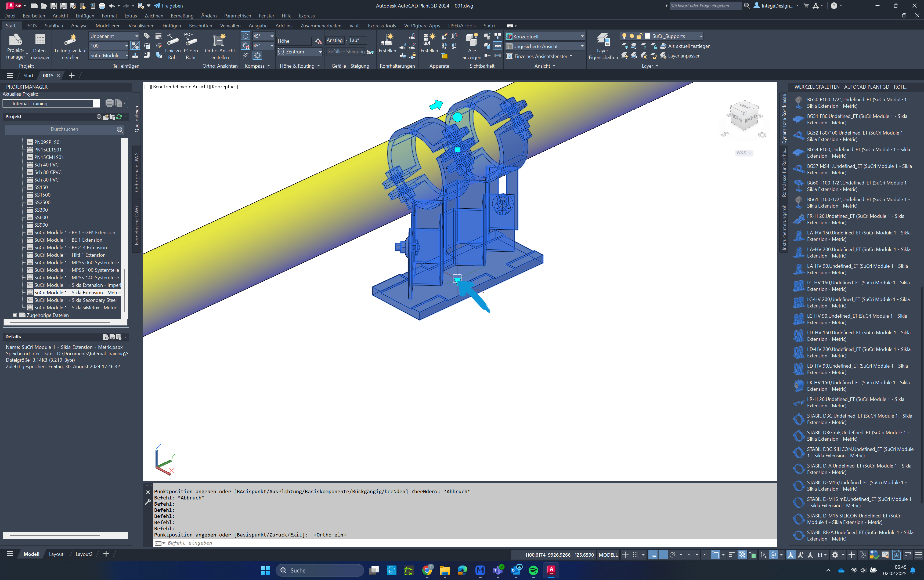Open Spotify from the taskbar
Screen dimensions: 924x580
[x=533, y=570]
